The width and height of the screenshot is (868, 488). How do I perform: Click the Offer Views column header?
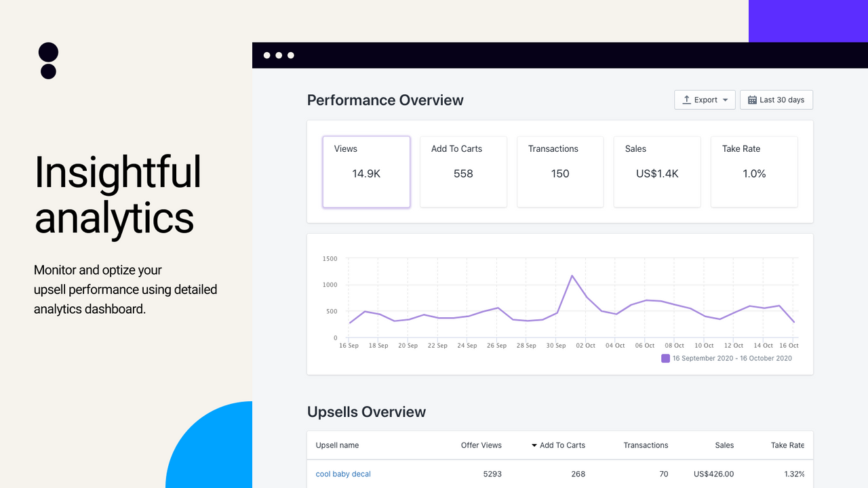(x=481, y=445)
